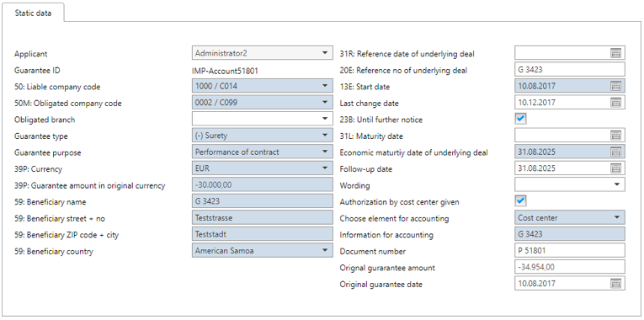The image size is (644, 320).
Task: Open the Wording dropdown
Action: pyautogui.click(x=570, y=184)
